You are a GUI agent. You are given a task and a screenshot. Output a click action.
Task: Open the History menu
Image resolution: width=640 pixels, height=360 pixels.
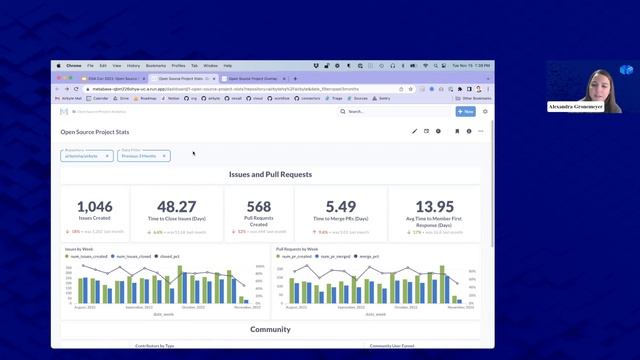pyautogui.click(x=133, y=66)
